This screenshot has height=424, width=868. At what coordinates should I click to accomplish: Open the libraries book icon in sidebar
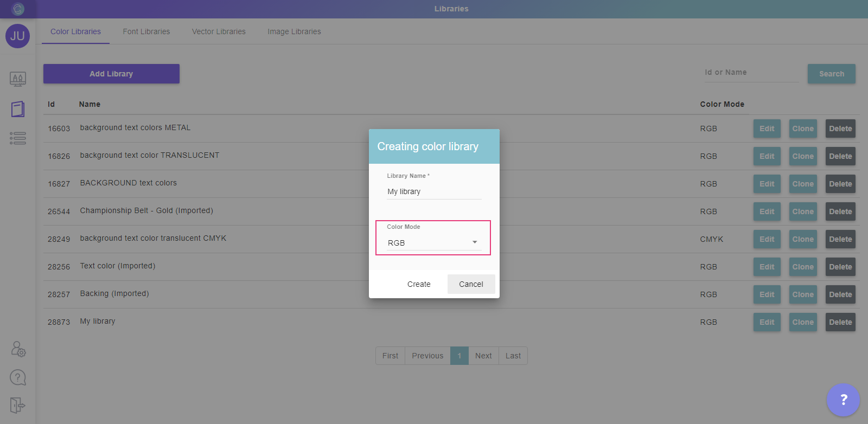click(18, 109)
